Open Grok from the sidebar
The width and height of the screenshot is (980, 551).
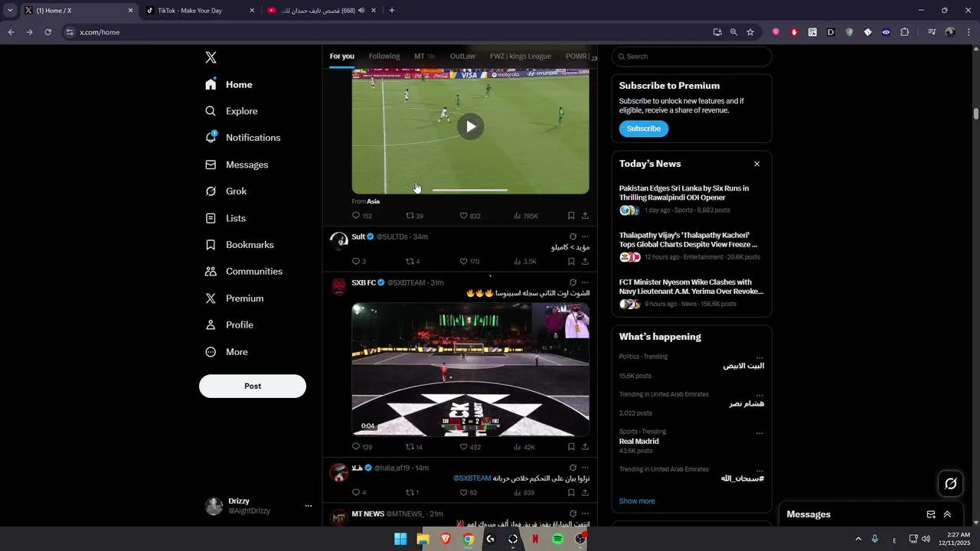click(x=226, y=191)
